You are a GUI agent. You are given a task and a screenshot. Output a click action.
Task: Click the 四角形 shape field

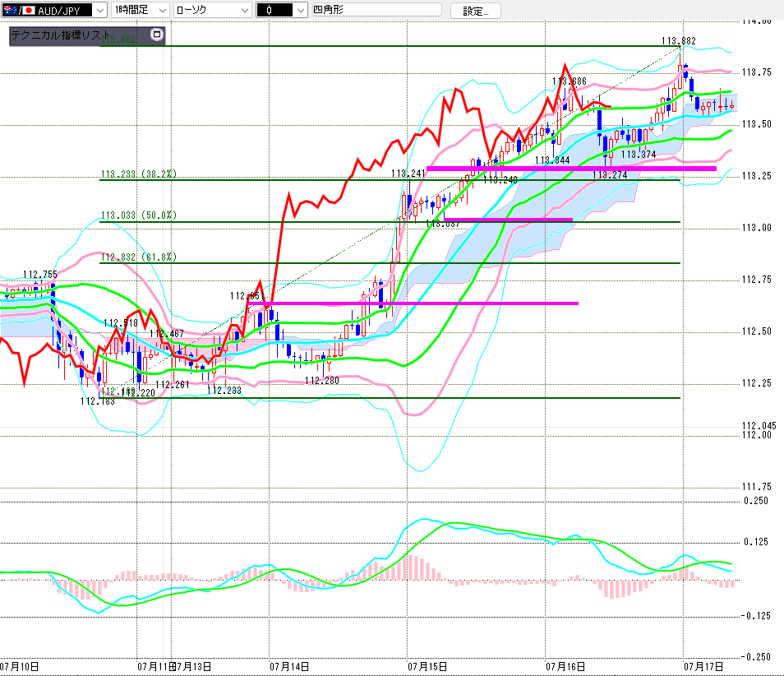[376, 10]
